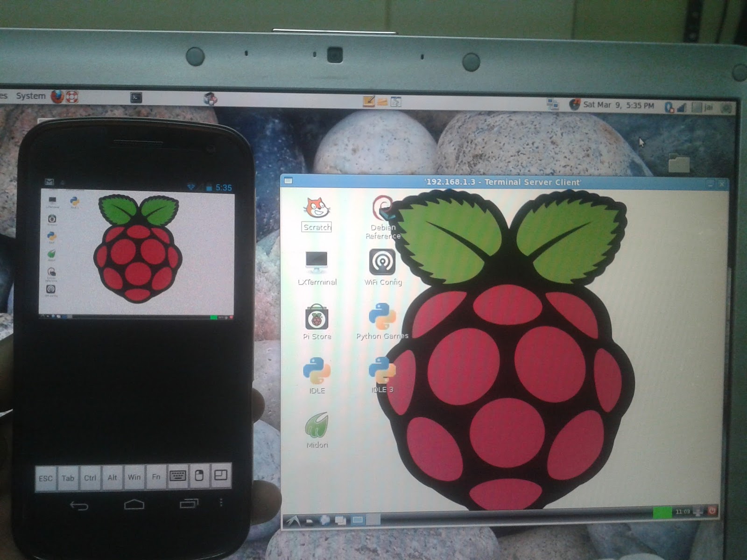Tap the Tab key on the phone

(68, 478)
